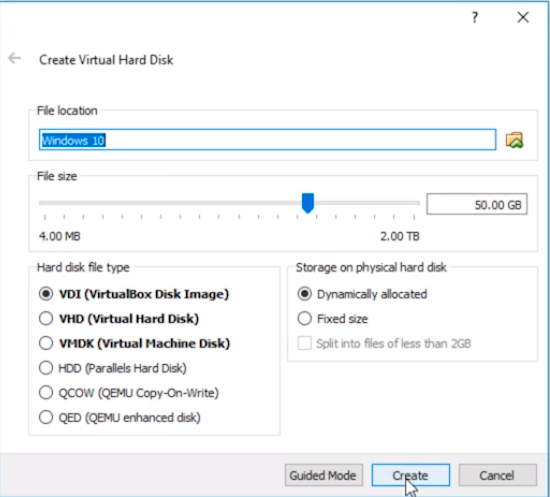
Task: Click the folder browse icon for file location
Action: pos(514,140)
